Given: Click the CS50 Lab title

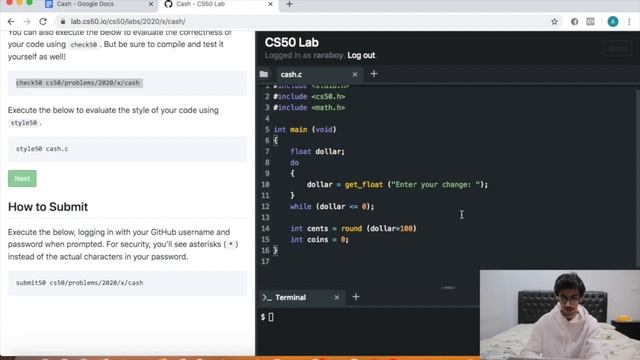Looking at the screenshot, I should pos(291,42).
